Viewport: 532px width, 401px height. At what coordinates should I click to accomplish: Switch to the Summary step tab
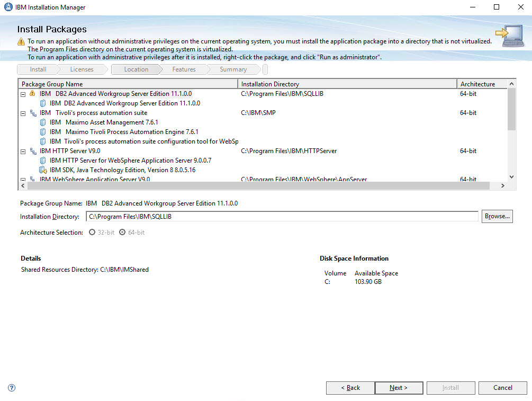(233, 69)
